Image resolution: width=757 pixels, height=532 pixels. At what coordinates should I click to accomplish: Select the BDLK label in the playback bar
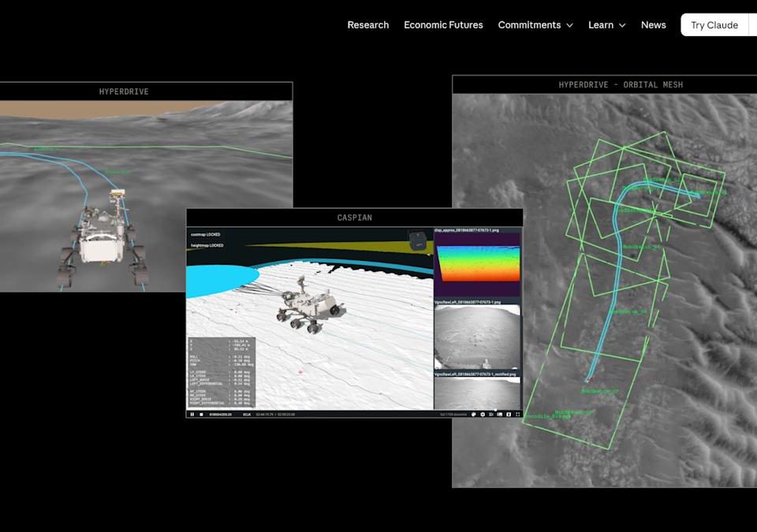coord(248,413)
